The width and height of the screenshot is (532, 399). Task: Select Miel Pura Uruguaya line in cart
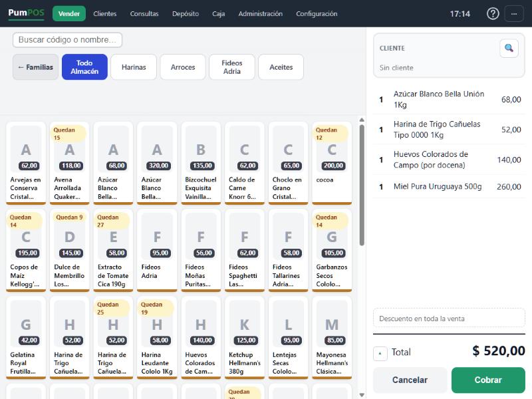[449, 187]
